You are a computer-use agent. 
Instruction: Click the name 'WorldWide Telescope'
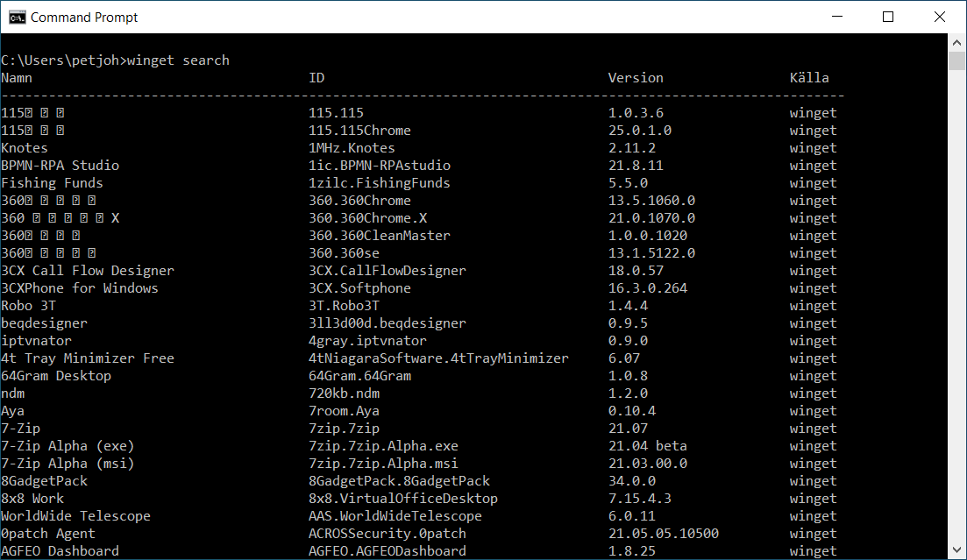pyautogui.click(x=76, y=516)
